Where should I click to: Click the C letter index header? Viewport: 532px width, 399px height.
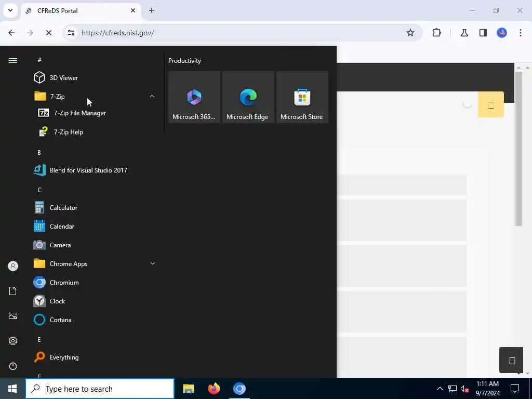click(39, 190)
